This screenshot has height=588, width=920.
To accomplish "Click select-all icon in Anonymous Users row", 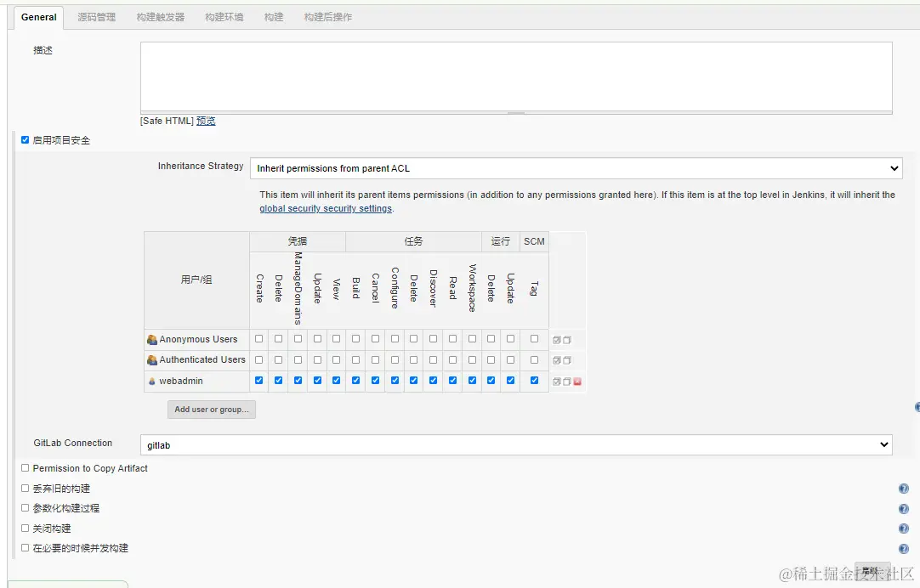I will coord(557,340).
